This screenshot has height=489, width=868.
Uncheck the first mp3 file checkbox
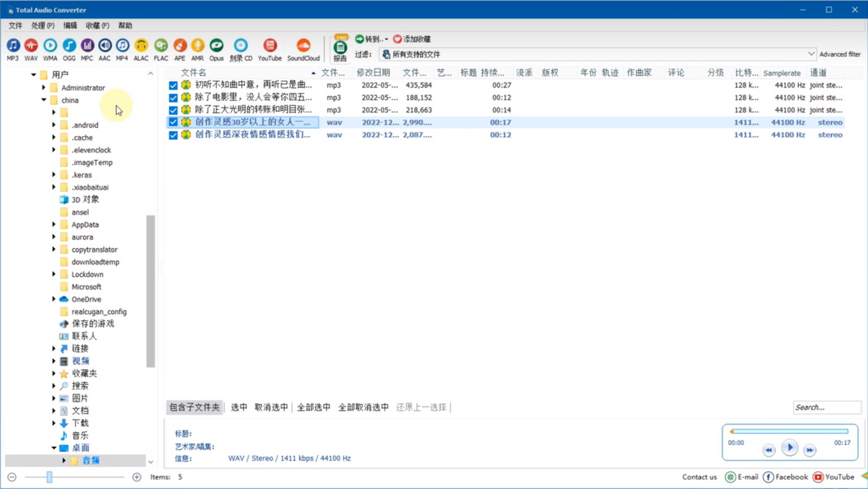click(x=173, y=85)
